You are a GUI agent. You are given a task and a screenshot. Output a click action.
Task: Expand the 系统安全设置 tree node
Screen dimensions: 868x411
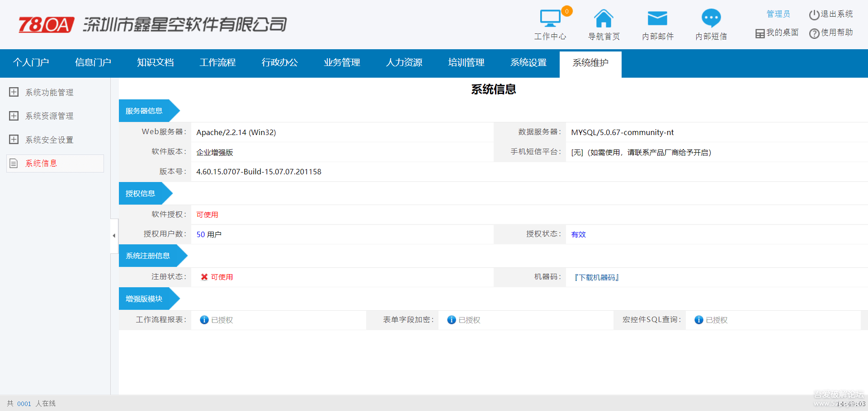click(14, 140)
